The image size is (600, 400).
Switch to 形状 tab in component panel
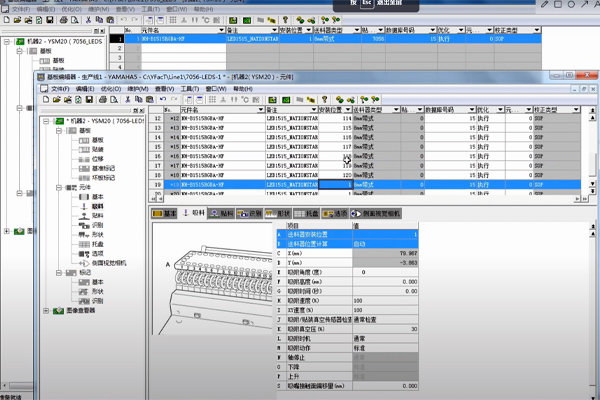pyautogui.click(x=278, y=214)
